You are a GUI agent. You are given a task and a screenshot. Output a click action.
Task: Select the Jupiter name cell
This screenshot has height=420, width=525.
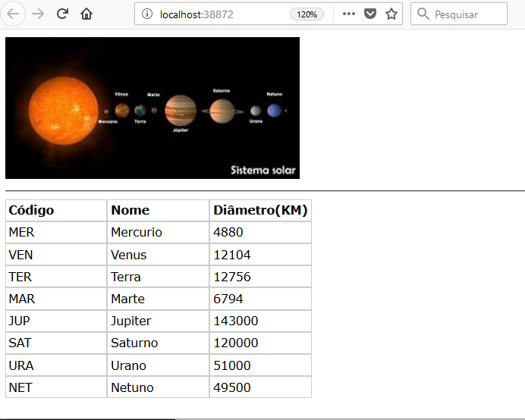[158, 321]
